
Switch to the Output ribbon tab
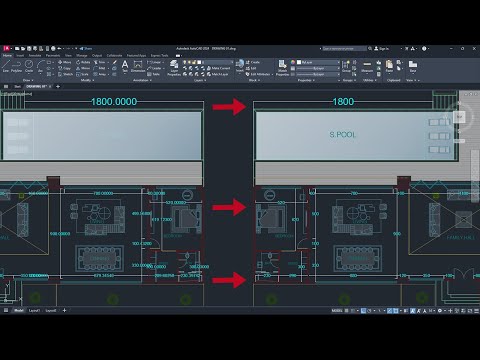click(97, 55)
